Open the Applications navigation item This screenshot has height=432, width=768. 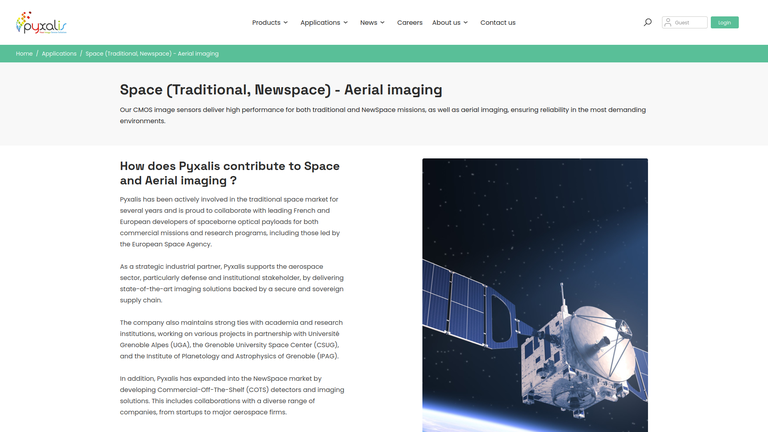320,23
